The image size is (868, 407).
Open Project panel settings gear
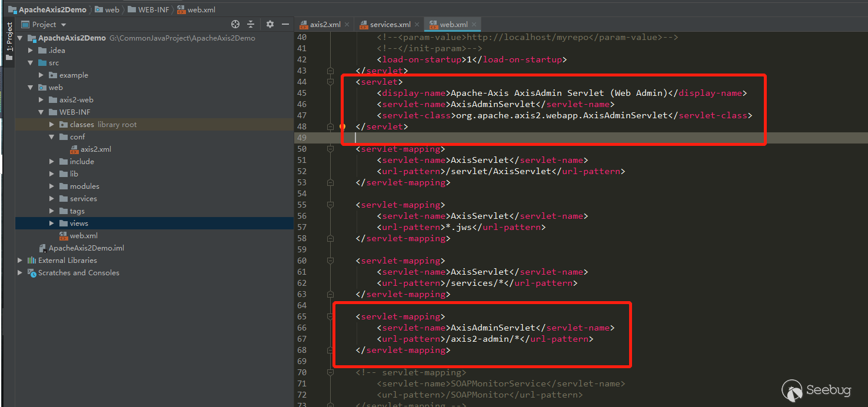point(269,24)
